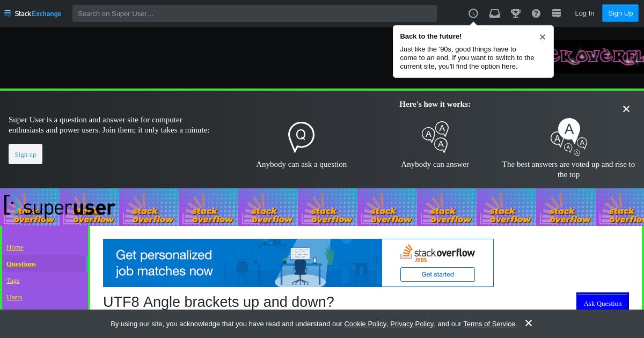Image resolution: width=644 pixels, height=338 pixels.
Task: Click the Anybody can answer bubbles icon
Action: coord(435,137)
